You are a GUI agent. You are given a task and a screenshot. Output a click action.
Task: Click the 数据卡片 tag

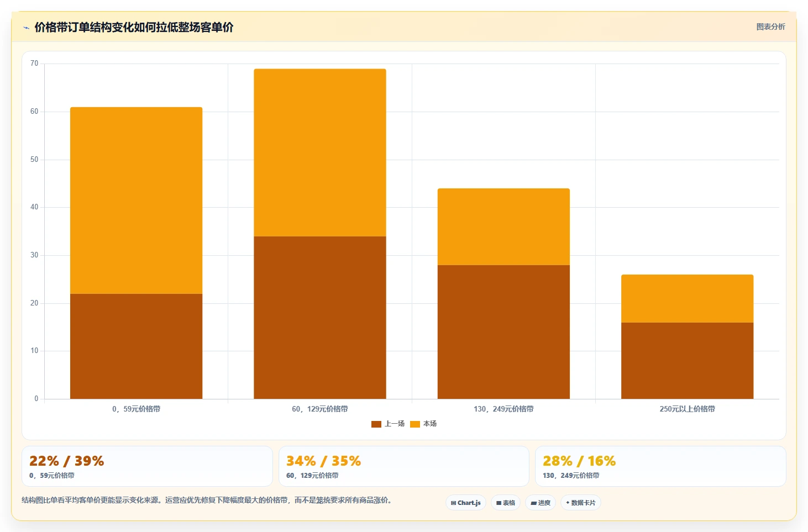[x=581, y=503]
